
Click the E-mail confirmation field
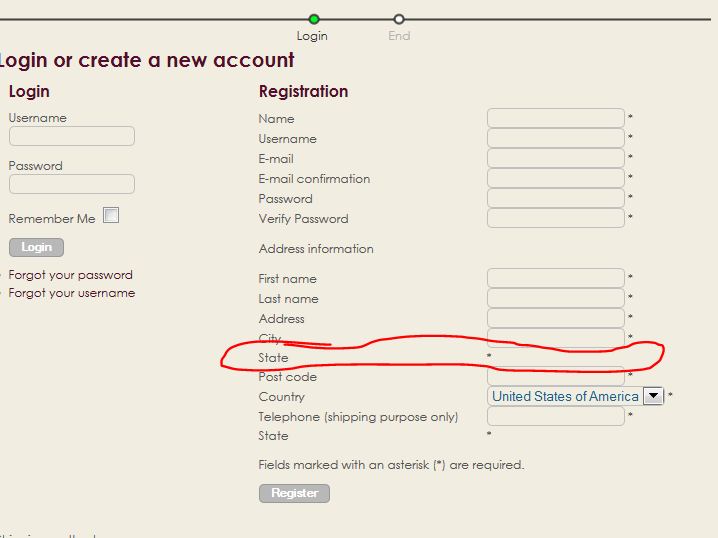555,178
